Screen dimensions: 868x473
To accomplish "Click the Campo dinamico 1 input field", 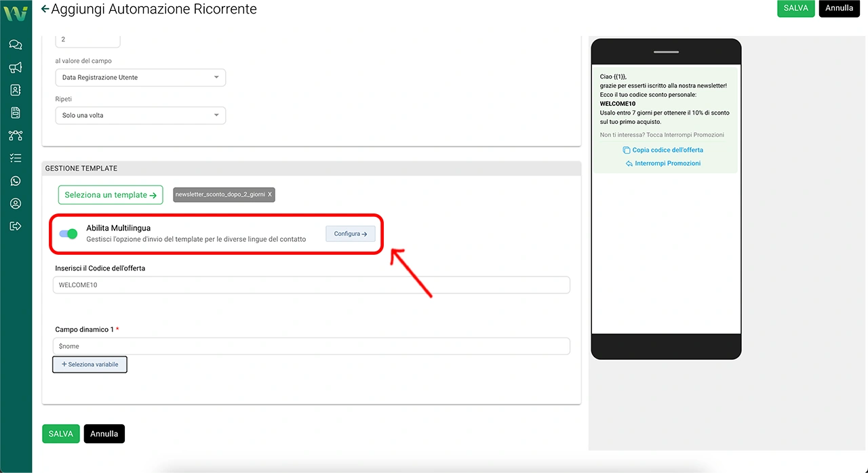I will tap(311, 346).
